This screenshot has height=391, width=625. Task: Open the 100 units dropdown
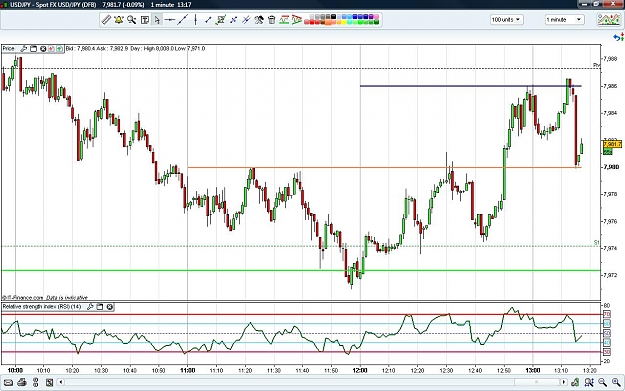[507, 20]
